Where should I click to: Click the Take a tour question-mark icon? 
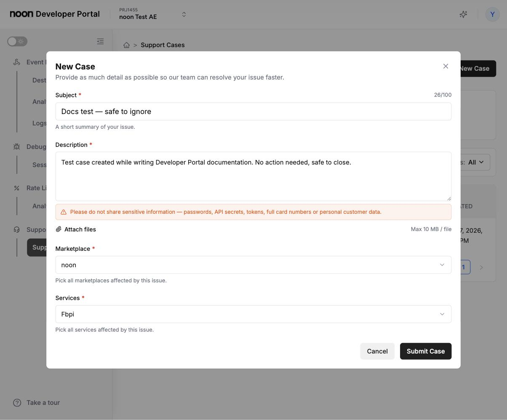pos(17,403)
